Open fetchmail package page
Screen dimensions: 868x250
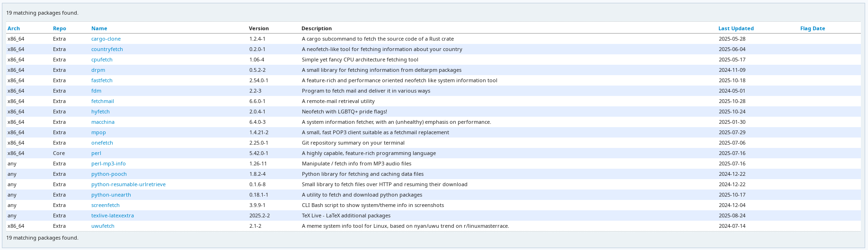click(103, 101)
